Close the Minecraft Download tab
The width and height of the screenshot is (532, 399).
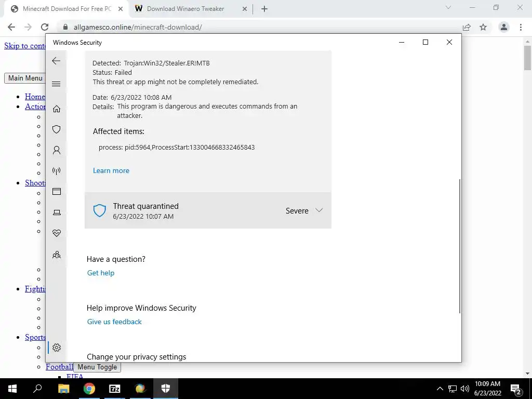(121, 9)
